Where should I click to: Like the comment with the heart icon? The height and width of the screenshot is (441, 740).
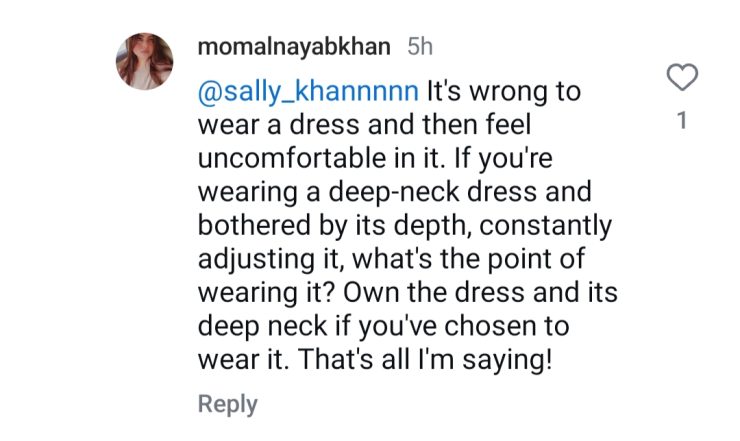682,77
